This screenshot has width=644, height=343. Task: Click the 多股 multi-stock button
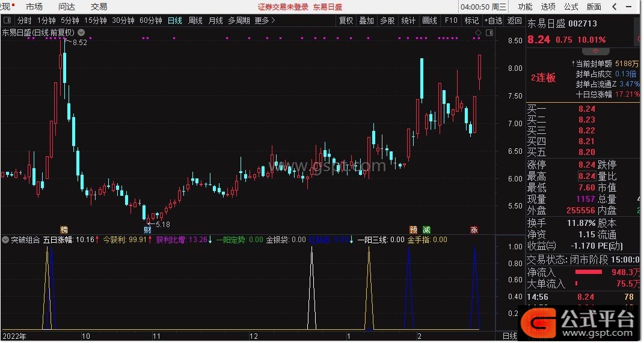(x=387, y=20)
